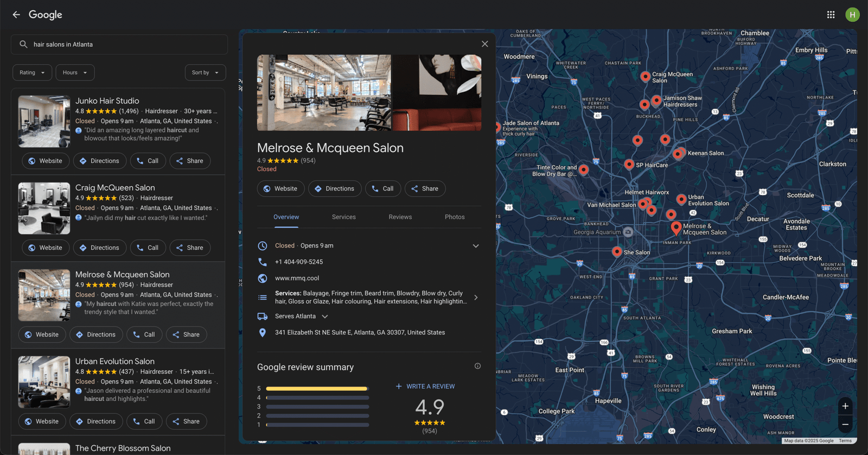Click the delivery truck icon beside Serves Atlanta
868x455 pixels.
[263, 316]
